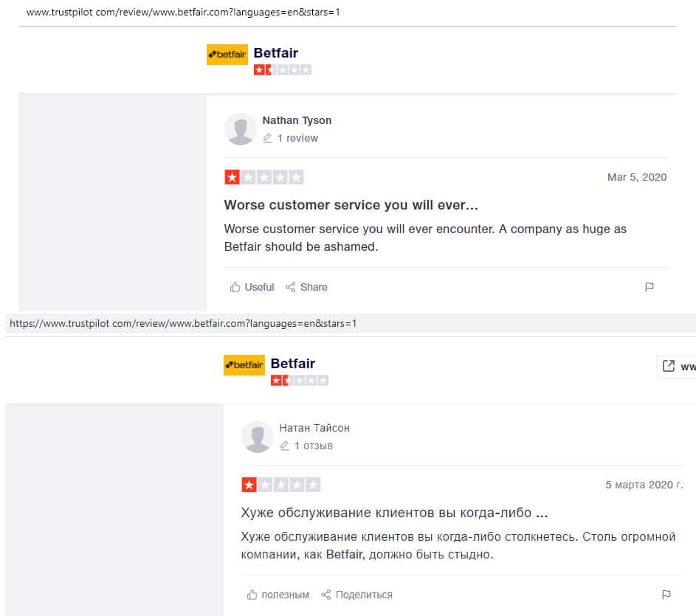Flag the Nathan Tyson review
Screen dimensions: 696x616
pyautogui.click(x=649, y=287)
